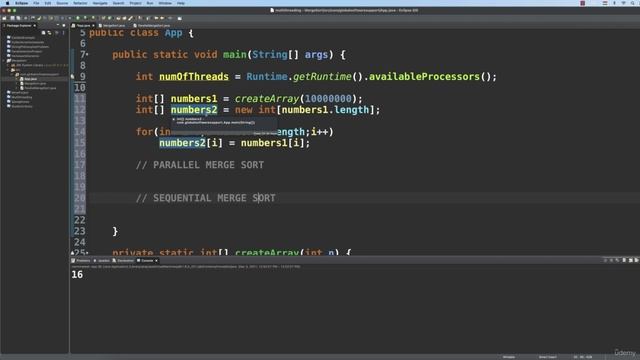Maximize the Package Explorer panel
Image resolution: width=640 pixels, height=360 pixels.
[x=64, y=25]
